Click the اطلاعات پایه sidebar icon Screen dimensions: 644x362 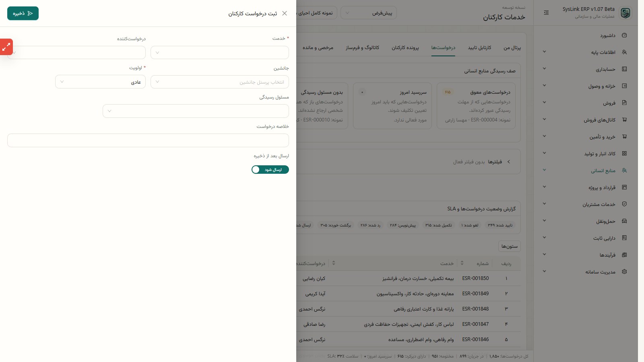(x=624, y=52)
